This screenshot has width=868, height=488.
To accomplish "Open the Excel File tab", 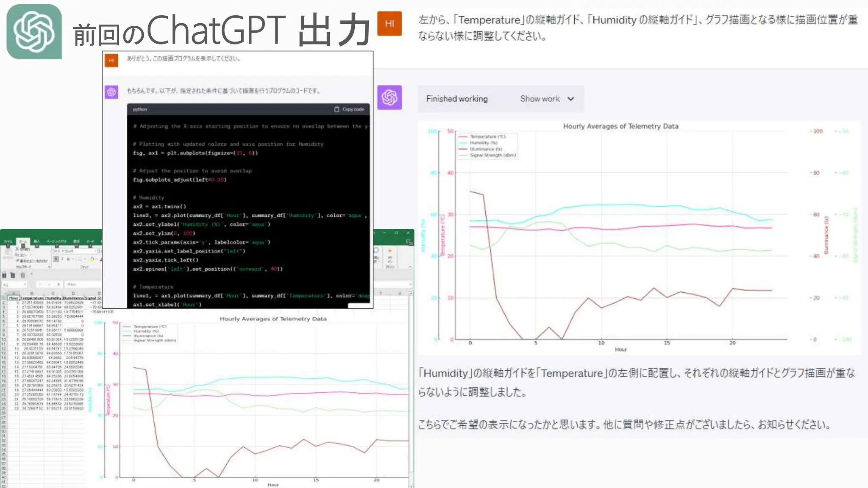I will [x=8, y=241].
